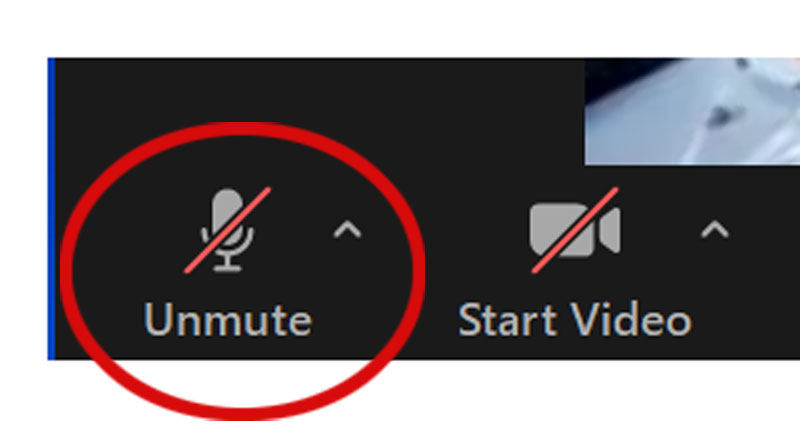Screen dimensions: 800x448
Task: Click the red slash over the microphone
Action: 228,230
